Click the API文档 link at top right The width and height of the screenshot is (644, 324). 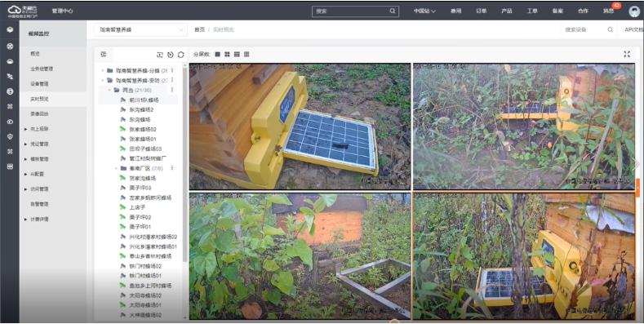[633, 29]
